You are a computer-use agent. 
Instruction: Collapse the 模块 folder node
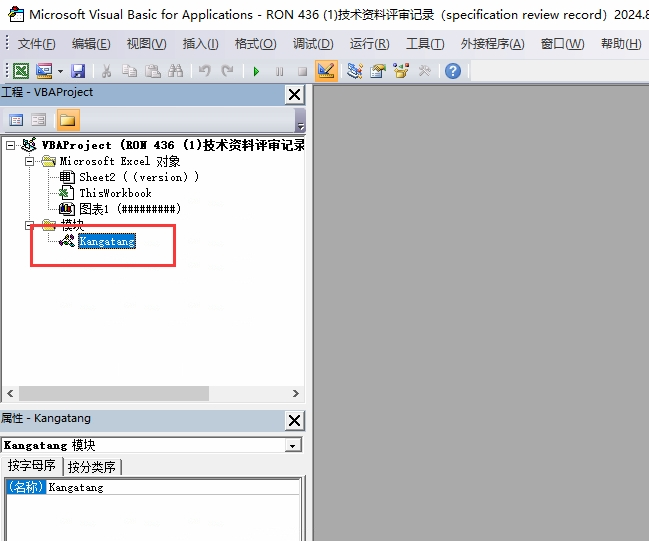click(29, 225)
